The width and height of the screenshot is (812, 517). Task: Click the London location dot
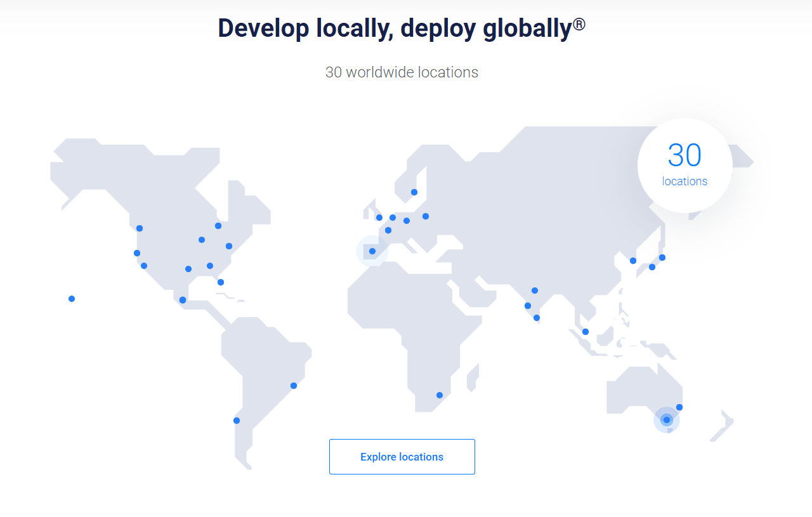379,218
